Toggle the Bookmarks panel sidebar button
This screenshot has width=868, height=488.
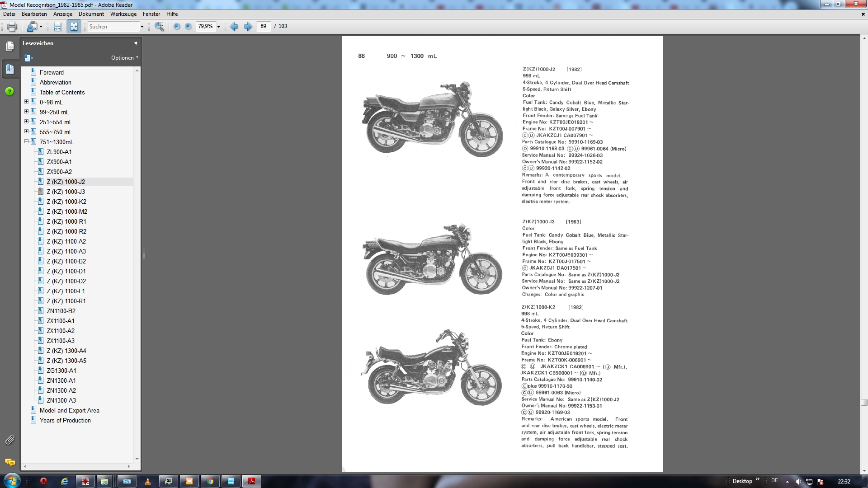click(10, 69)
